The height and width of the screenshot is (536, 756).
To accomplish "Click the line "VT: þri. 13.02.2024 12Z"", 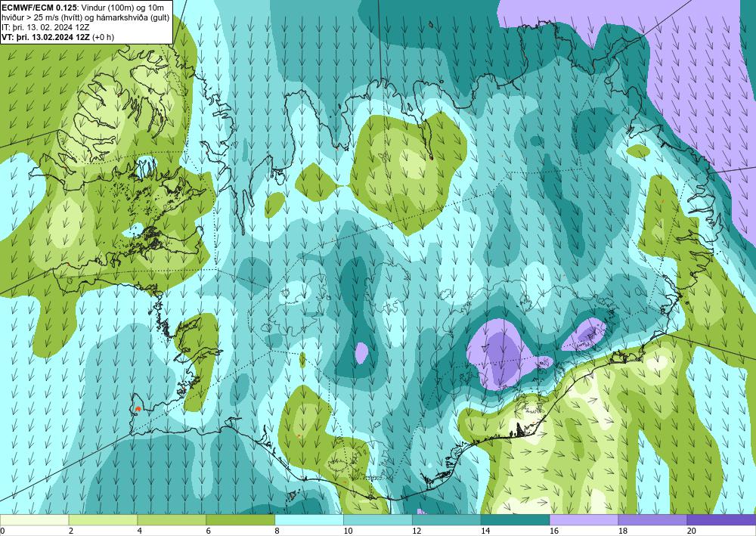I will (x=45, y=36).
